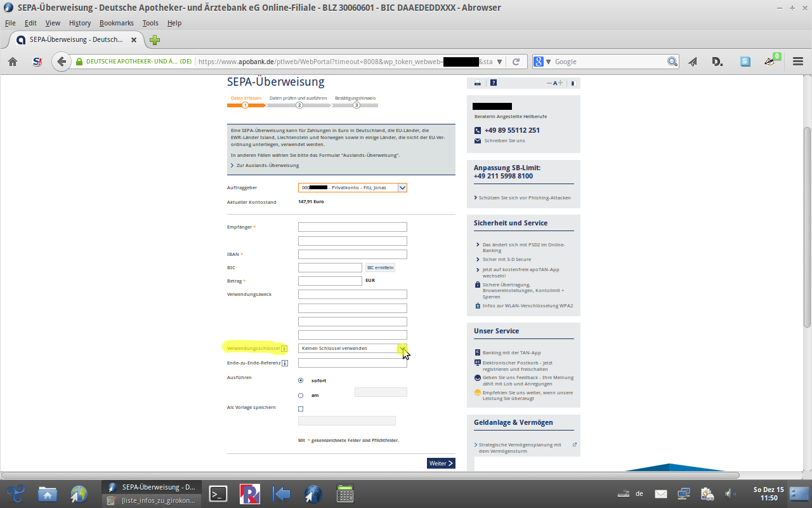Reload the page with the refresh icon

click(x=516, y=62)
